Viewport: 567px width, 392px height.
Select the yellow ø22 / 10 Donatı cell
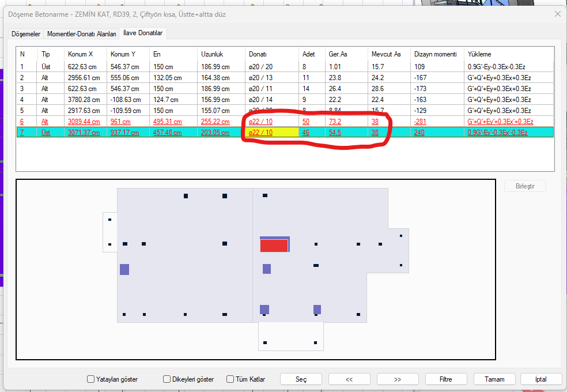click(272, 133)
